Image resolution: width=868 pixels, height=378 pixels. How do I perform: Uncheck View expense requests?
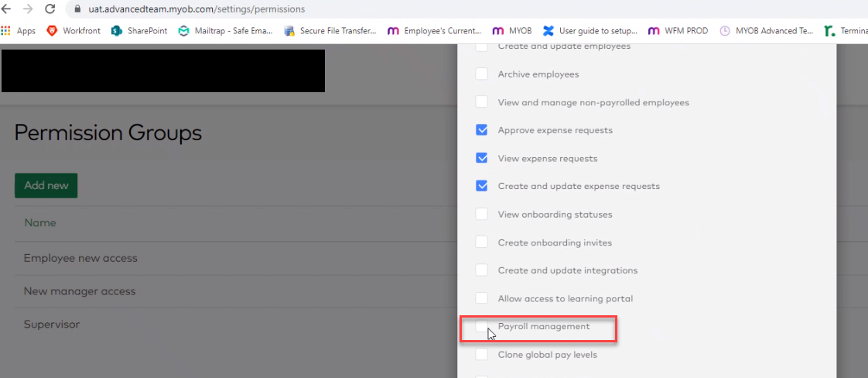pos(482,158)
